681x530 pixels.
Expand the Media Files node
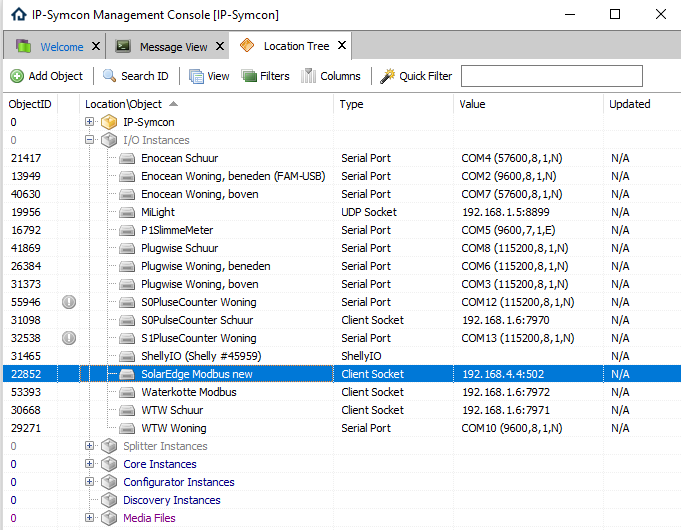pos(89,517)
